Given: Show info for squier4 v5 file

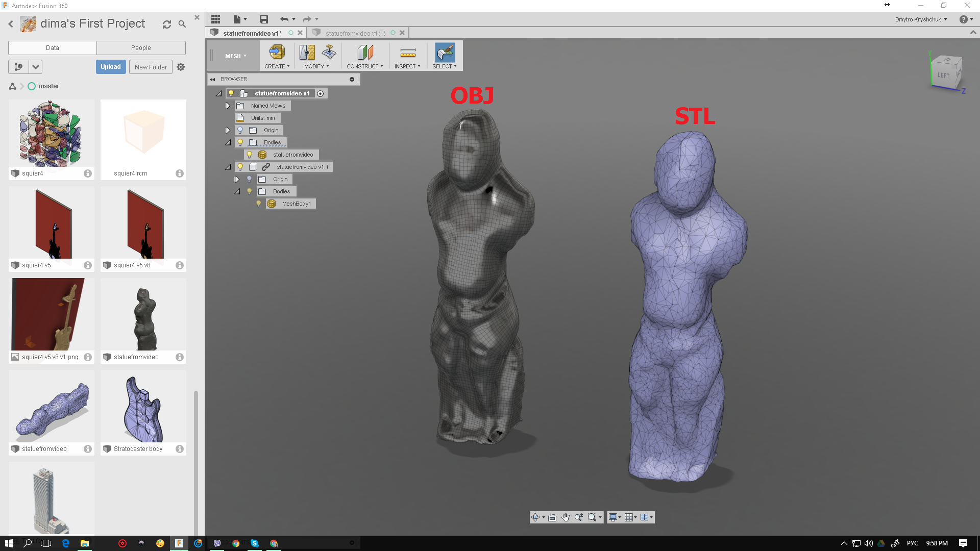Looking at the screenshot, I should click(x=88, y=265).
